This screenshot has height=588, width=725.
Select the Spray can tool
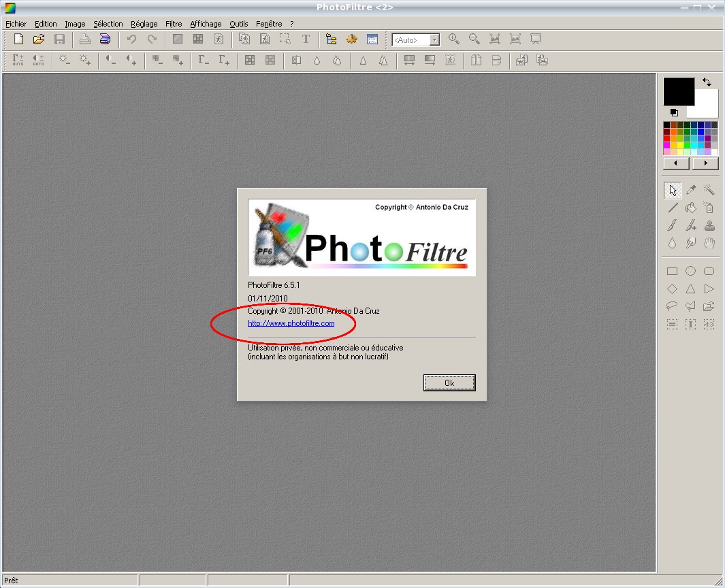[709, 208]
